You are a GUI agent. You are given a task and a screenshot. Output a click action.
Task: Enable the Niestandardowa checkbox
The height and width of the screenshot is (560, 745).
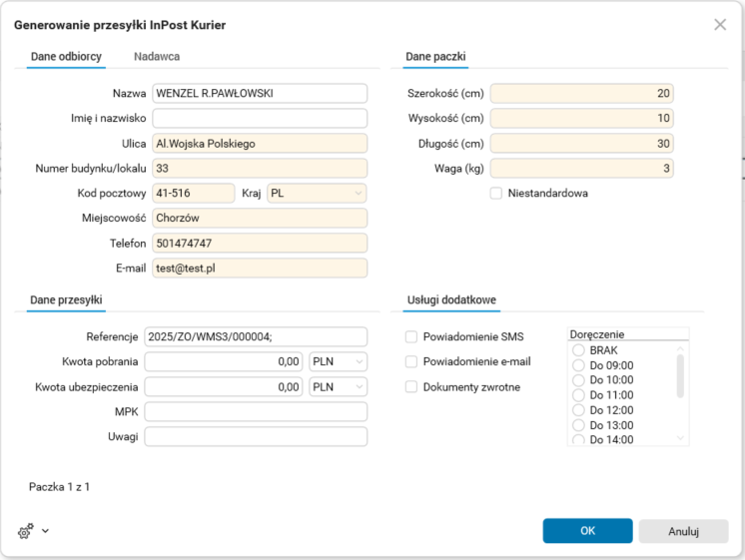496,193
